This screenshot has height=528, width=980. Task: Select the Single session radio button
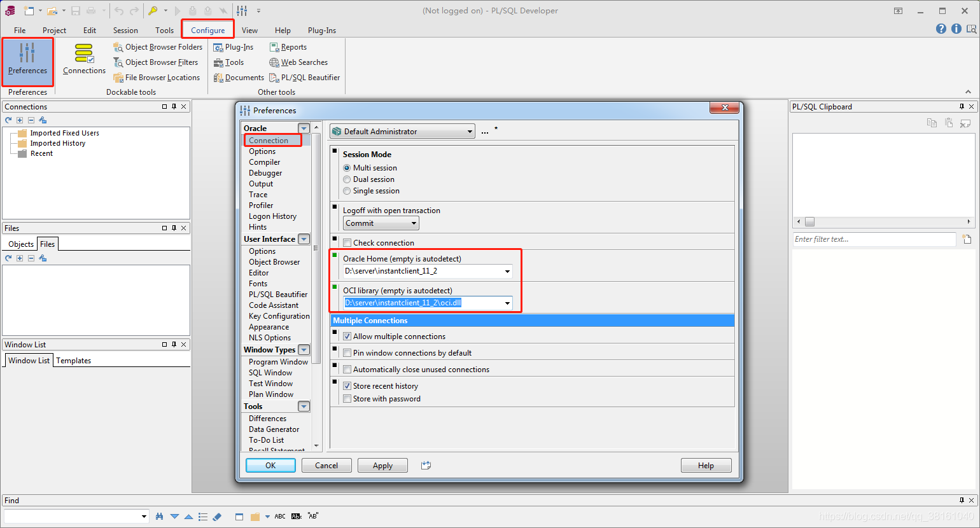[x=347, y=191]
